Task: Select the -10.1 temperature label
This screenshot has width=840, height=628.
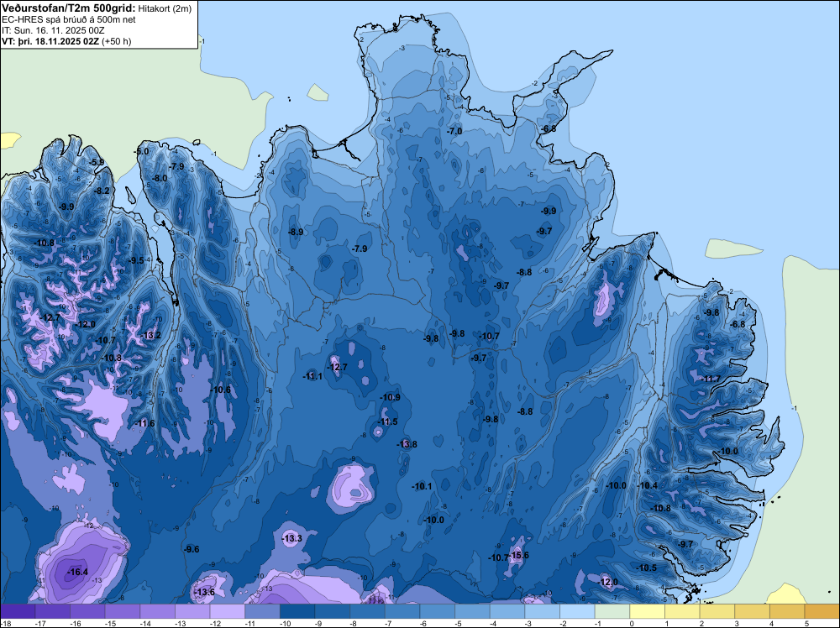Action: tap(422, 487)
